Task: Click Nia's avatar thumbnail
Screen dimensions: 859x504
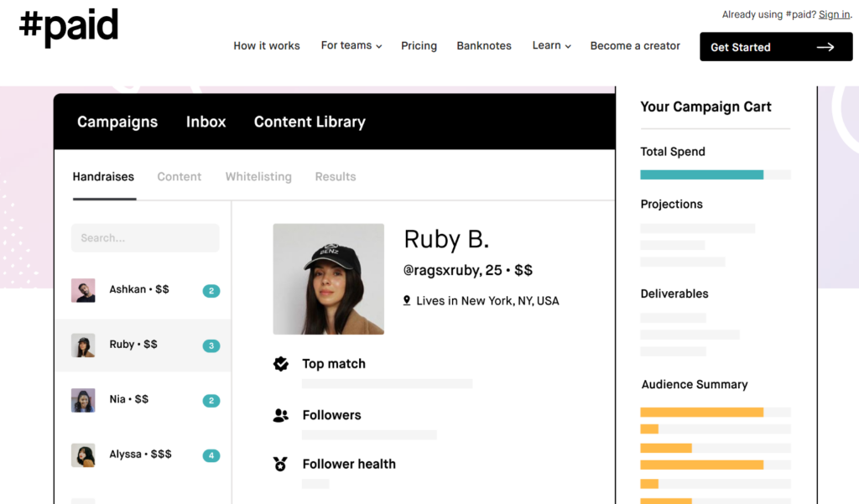Action: pos(83,400)
